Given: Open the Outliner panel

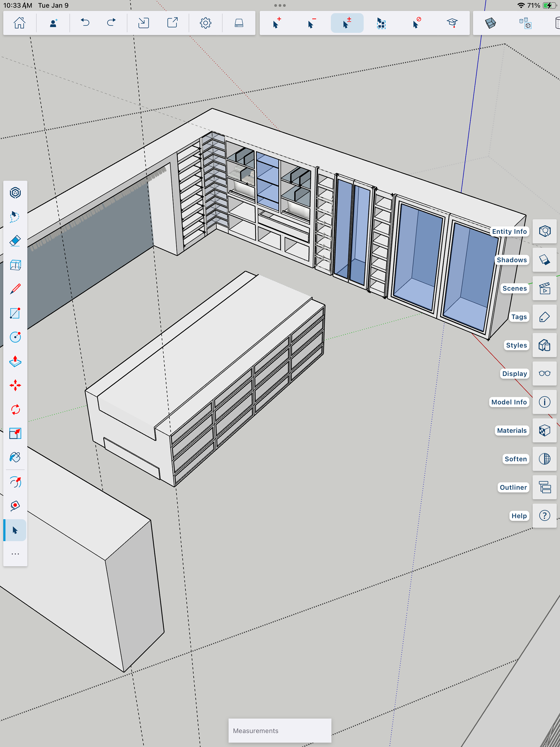Looking at the screenshot, I should click(545, 487).
